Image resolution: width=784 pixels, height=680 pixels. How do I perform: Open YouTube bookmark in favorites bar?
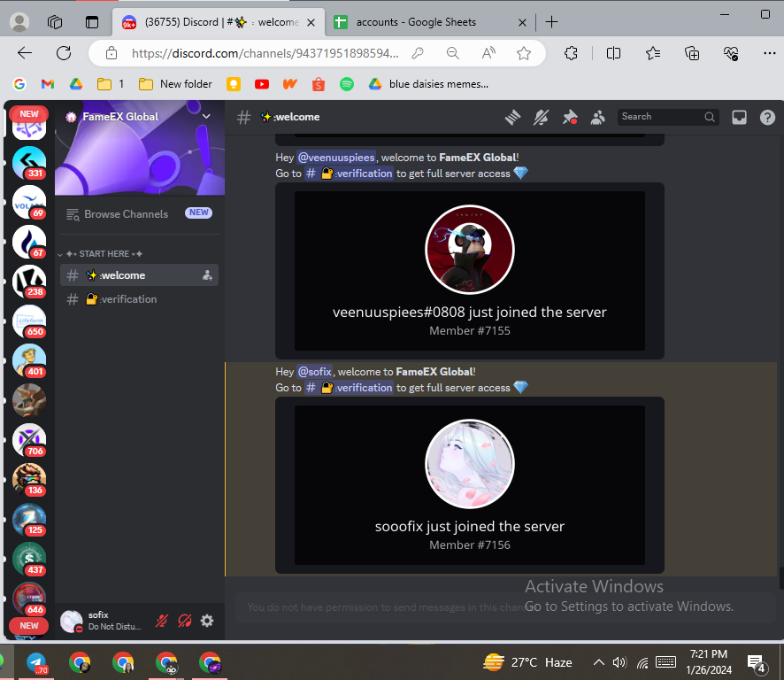pos(262,84)
